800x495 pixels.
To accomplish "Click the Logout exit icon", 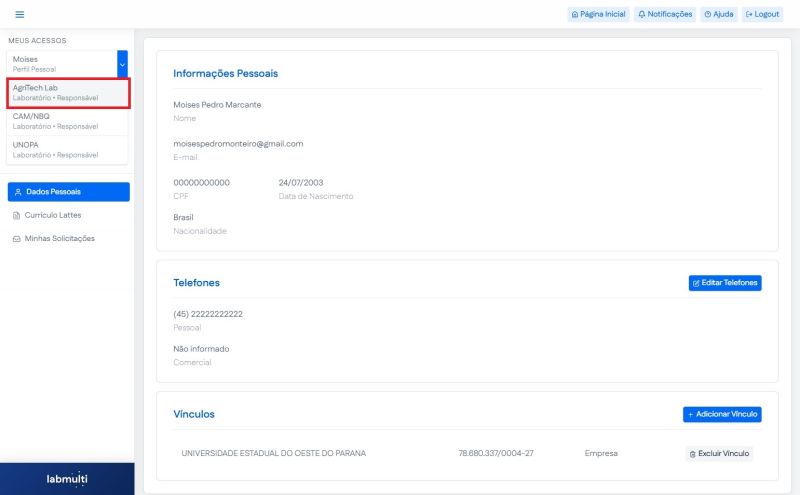I will tap(749, 14).
